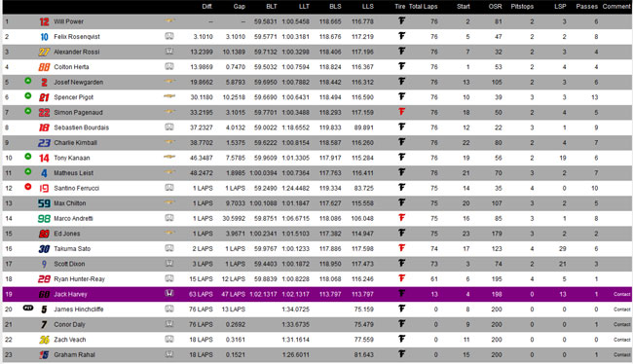Image resolution: width=633 pixels, height=364 pixels.
Task: Click car number 98 icon for Marco Andretti
Action: [44, 219]
